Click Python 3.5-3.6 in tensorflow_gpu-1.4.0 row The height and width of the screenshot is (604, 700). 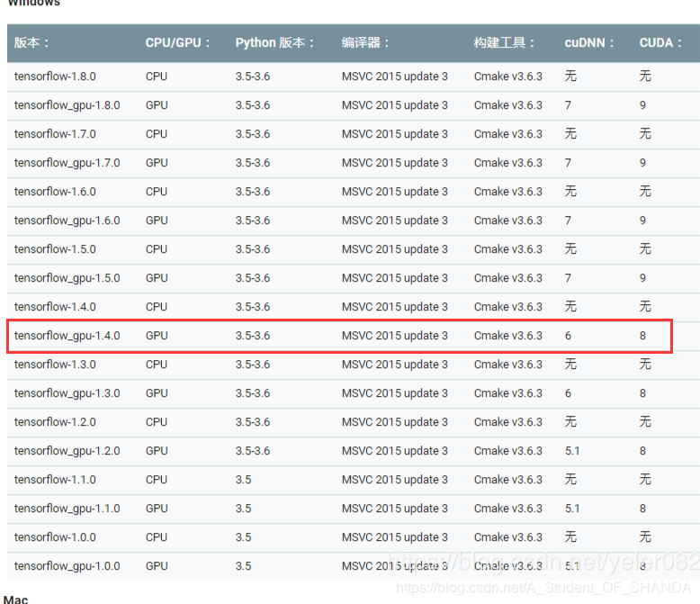(x=253, y=336)
